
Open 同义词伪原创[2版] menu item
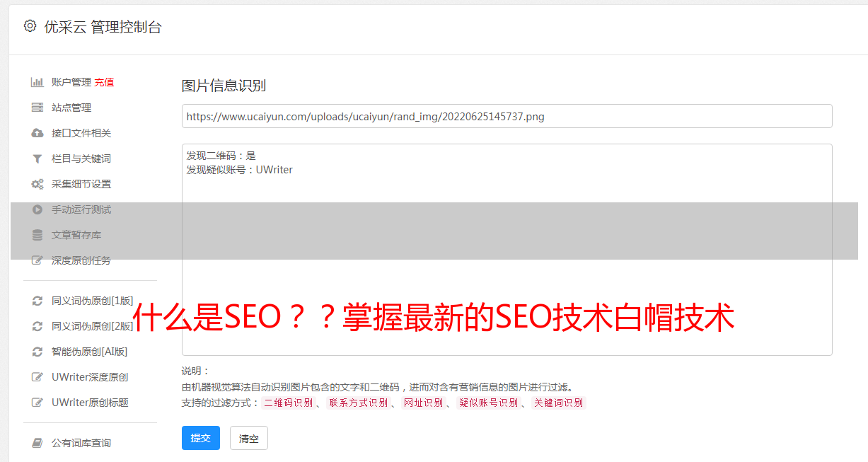click(92, 326)
